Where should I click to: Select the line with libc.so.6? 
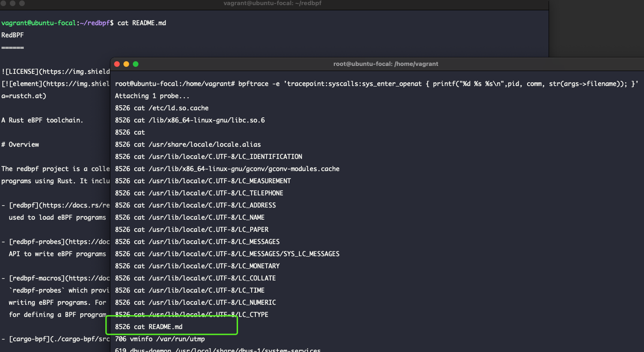190,120
